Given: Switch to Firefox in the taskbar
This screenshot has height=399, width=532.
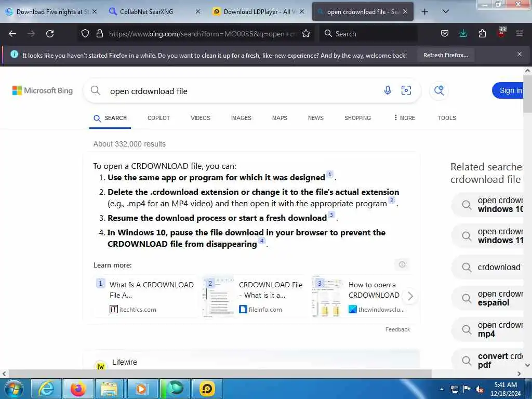Looking at the screenshot, I should pos(78,389).
